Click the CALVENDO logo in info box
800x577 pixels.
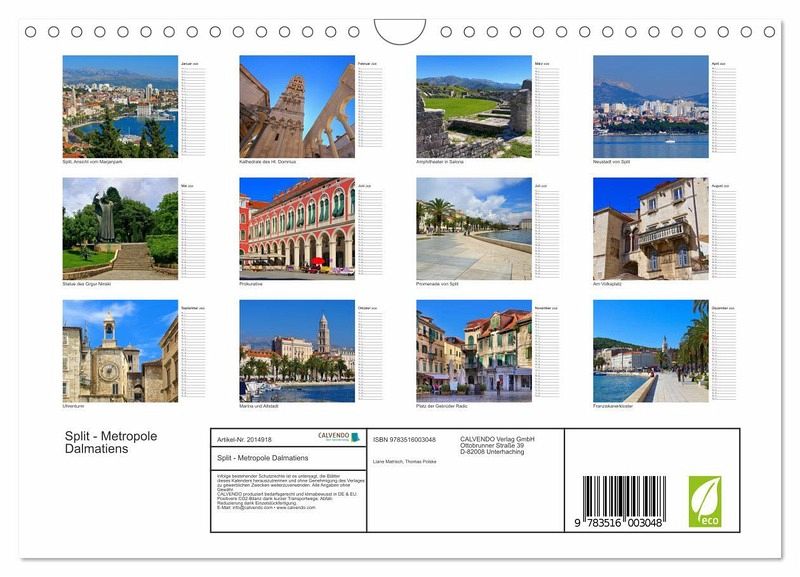339,438
